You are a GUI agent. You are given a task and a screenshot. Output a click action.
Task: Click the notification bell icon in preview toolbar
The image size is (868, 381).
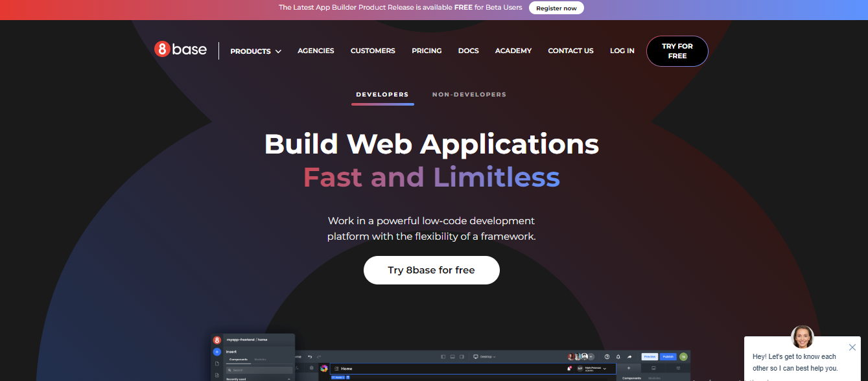click(x=618, y=356)
